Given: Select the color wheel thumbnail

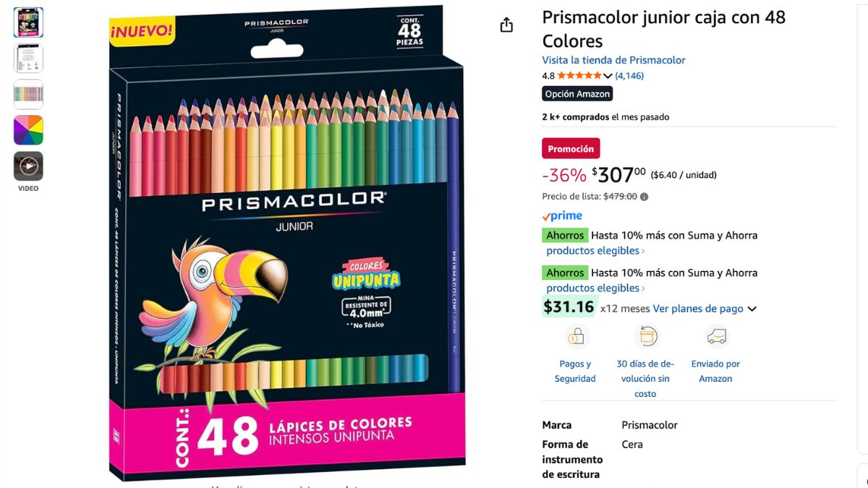Looking at the screenshot, I should pyautogui.click(x=28, y=130).
